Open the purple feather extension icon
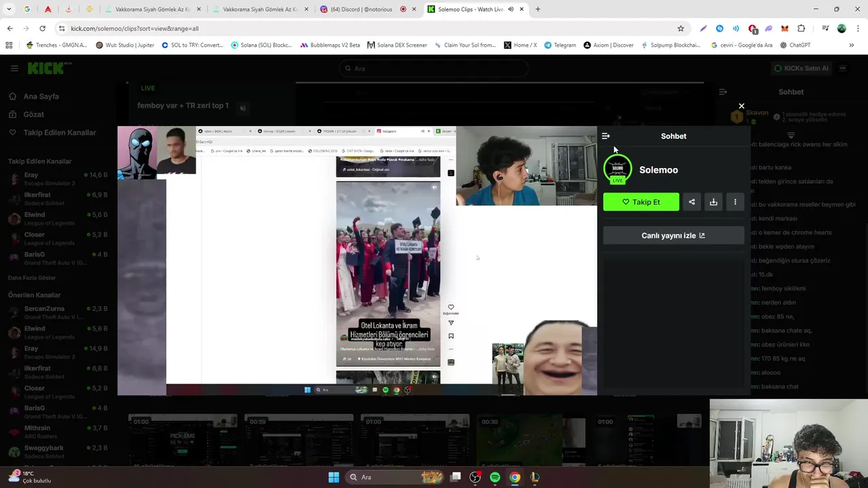Screen dimensions: 868x488 703,28
